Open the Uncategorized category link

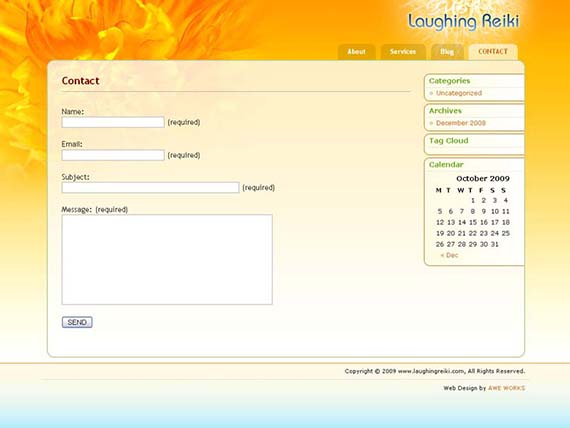point(459,93)
